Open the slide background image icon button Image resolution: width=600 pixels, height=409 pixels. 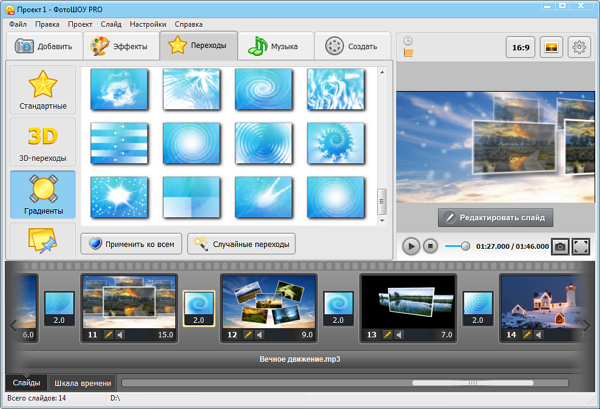pyautogui.click(x=551, y=47)
